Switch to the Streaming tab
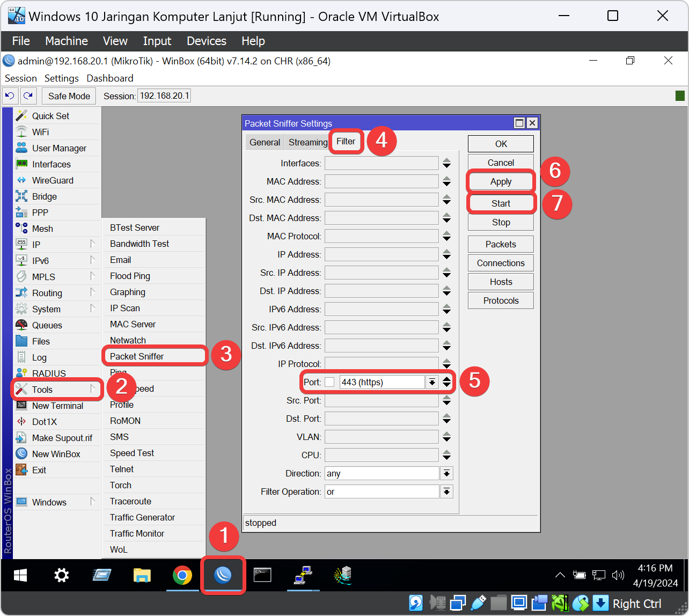Screen dimensions: 689x616 (308, 142)
